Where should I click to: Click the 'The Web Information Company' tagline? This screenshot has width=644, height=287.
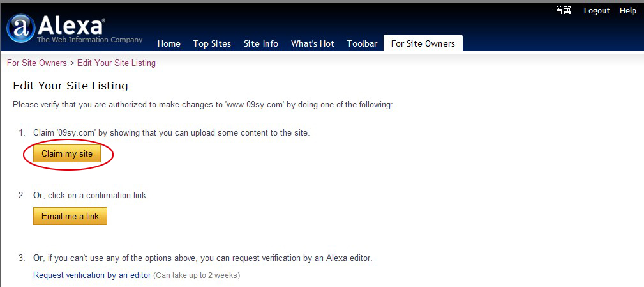pyautogui.click(x=89, y=40)
